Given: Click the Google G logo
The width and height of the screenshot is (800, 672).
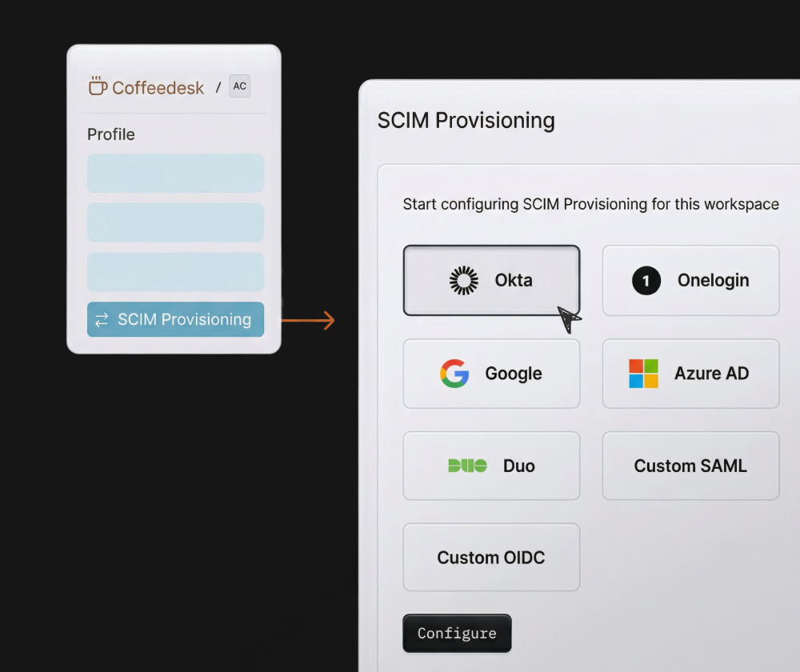Looking at the screenshot, I should point(454,374).
